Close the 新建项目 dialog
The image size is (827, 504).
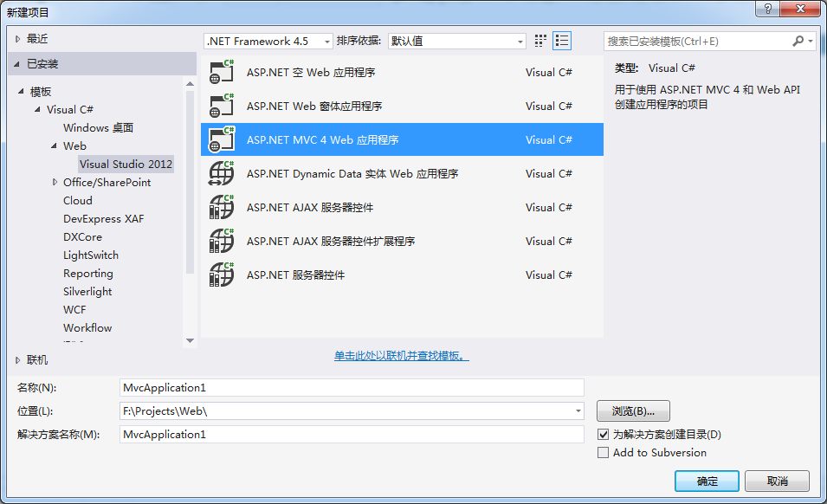click(800, 9)
